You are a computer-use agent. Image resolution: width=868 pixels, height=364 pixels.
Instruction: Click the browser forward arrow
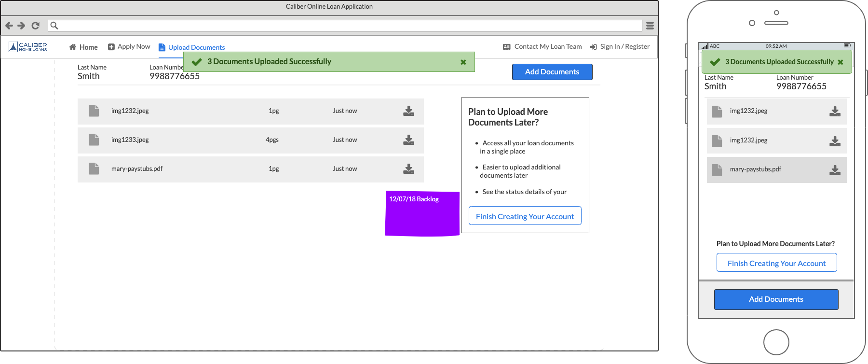click(21, 26)
